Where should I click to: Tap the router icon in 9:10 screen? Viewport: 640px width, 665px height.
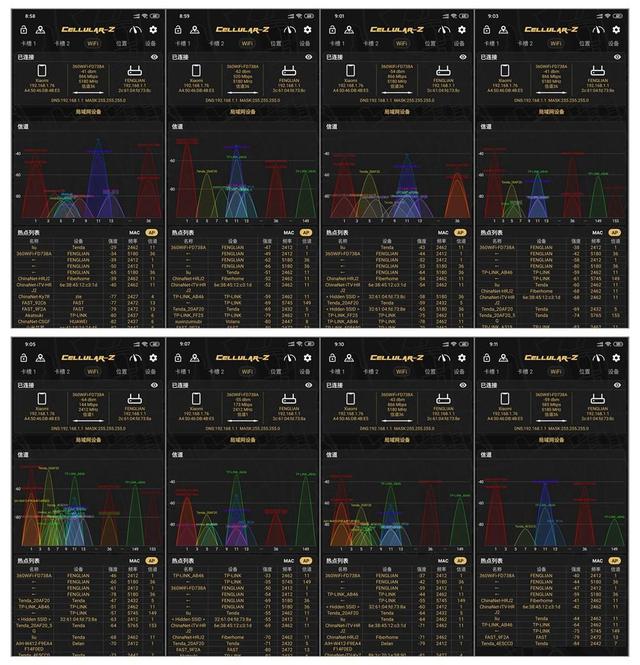[444, 399]
